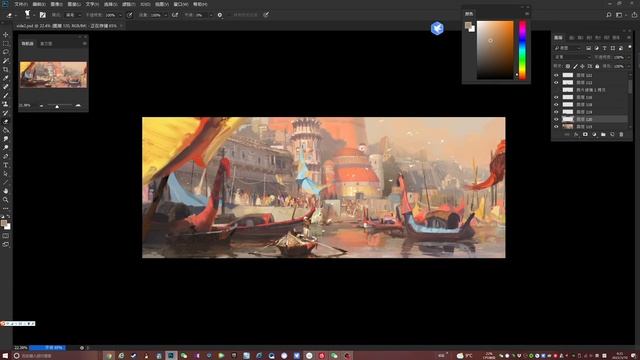640x360 pixels.
Task: Select the Clone Stamp tool
Action: click(6, 104)
